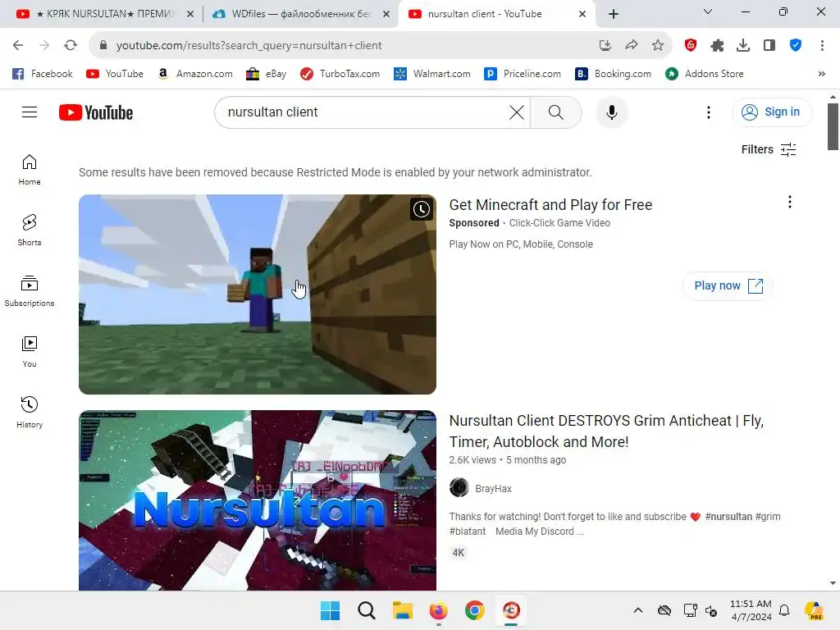Click the magnifier search button
The image size is (840, 630).
pos(555,112)
